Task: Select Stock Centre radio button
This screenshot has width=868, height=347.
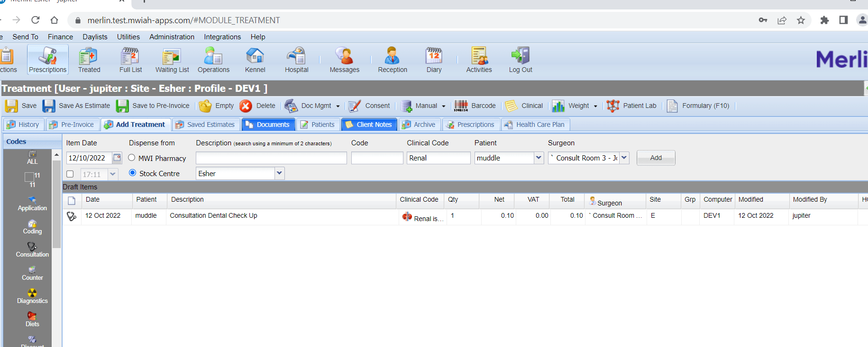Action: [x=133, y=173]
